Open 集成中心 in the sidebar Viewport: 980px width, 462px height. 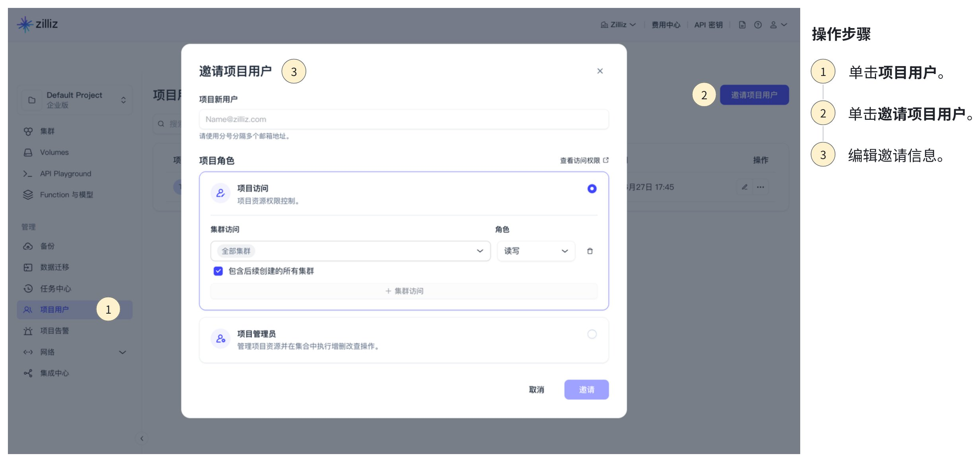54,373
